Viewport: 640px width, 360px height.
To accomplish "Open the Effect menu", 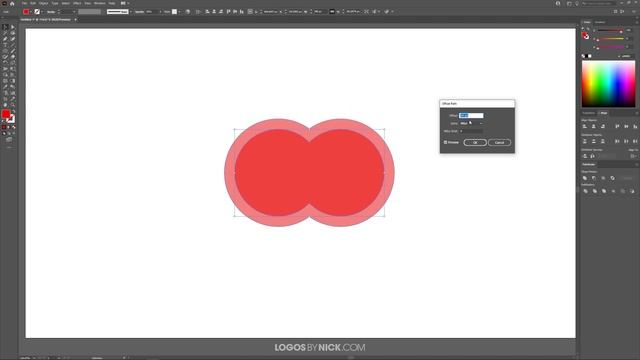I will 77,3.
